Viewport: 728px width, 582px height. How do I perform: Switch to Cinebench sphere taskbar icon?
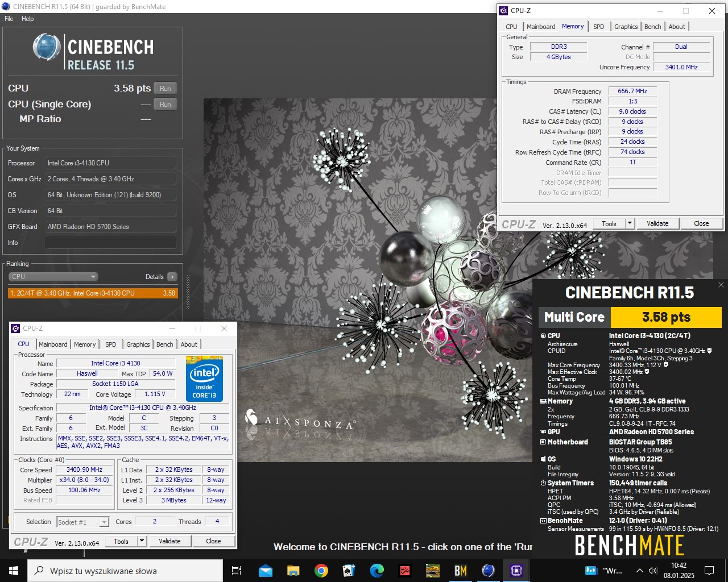[x=488, y=571]
